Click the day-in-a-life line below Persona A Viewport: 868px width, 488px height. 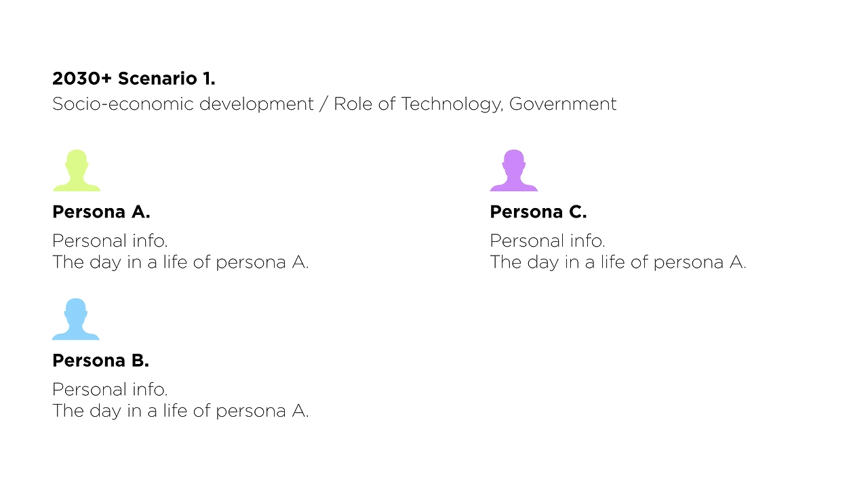coord(180,262)
